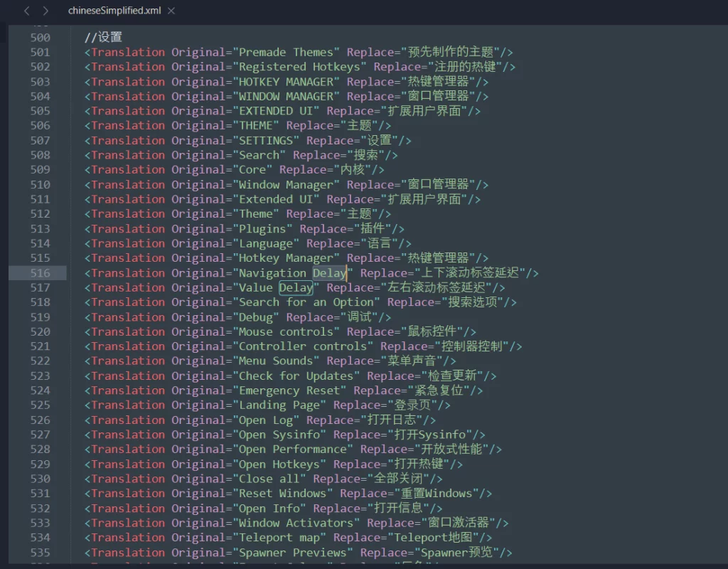The image size is (728, 569).
Task: Click "Teleport map" on line 534
Action: 279,538
